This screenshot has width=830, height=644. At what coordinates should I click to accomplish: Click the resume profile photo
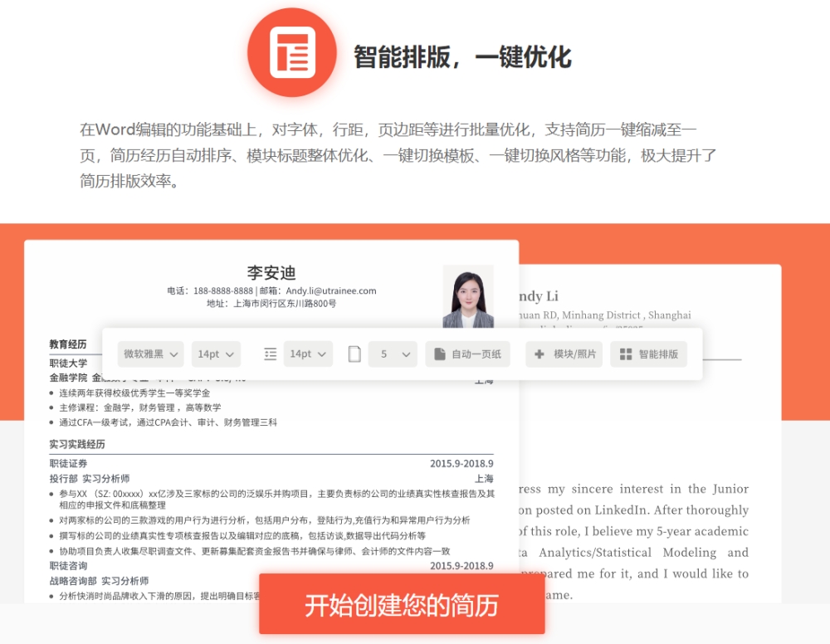tap(468, 297)
